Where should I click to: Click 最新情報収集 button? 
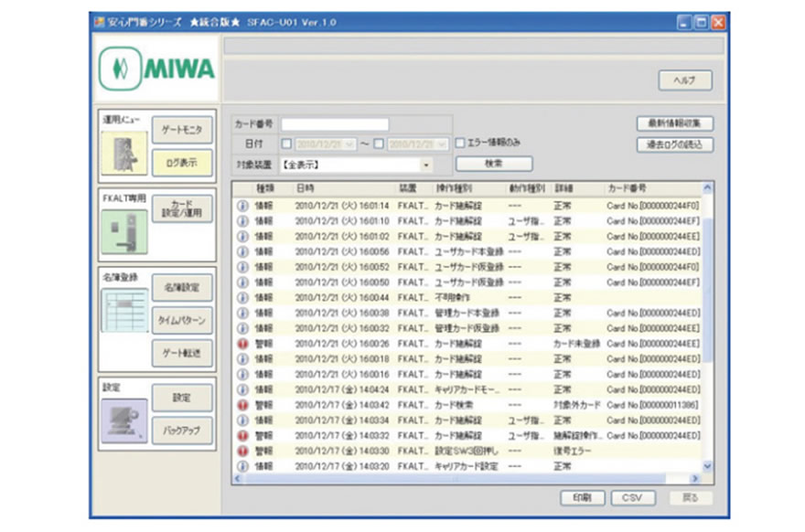pos(674,123)
